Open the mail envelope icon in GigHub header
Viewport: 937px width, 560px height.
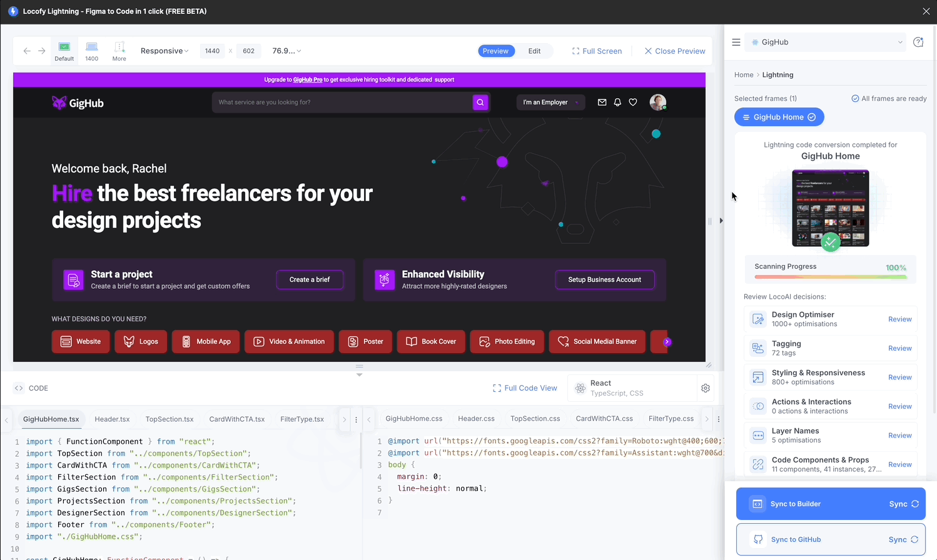click(602, 102)
